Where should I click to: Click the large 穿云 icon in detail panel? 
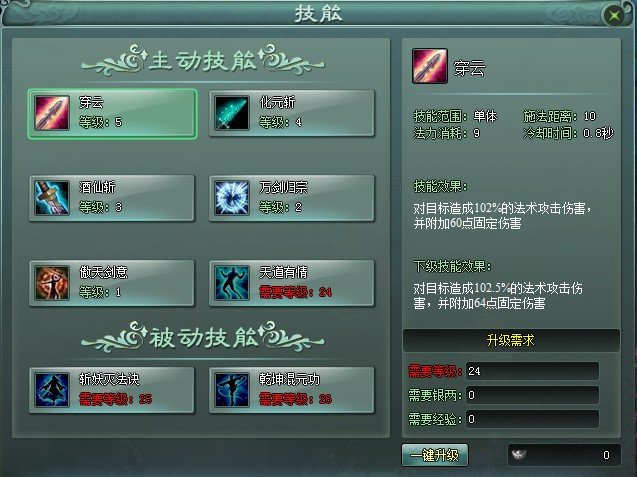tap(430, 66)
